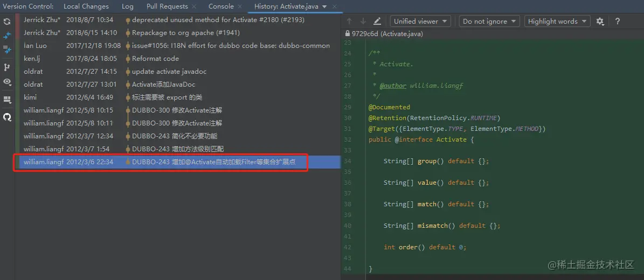Open the Do not ignore dropdown
This screenshot has width=644, height=280.
click(x=489, y=22)
